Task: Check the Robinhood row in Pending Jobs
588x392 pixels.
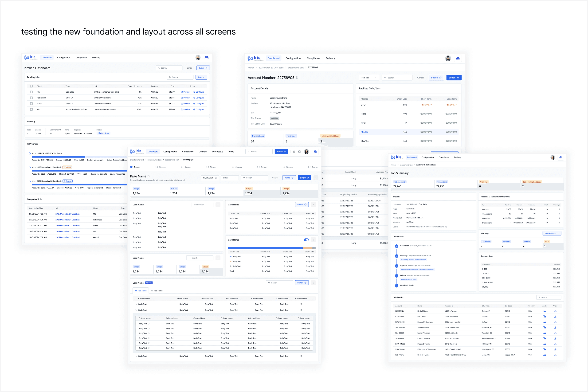Action: [x=31, y=98]
